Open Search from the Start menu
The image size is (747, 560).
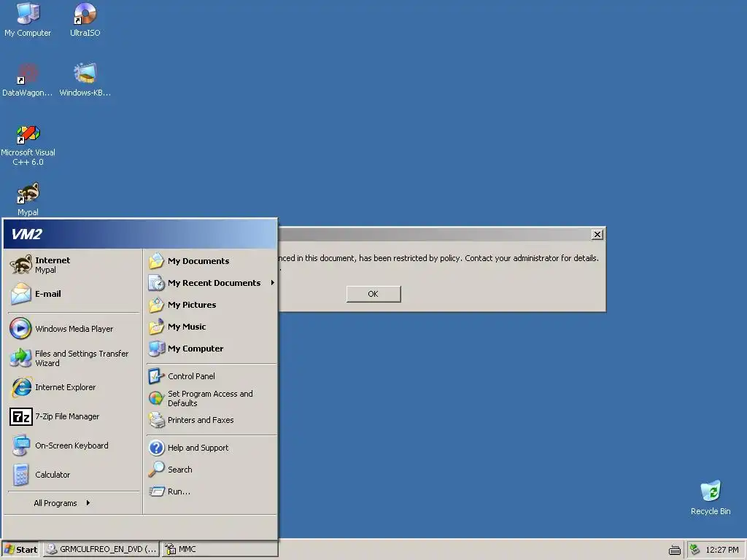[211, 470]
